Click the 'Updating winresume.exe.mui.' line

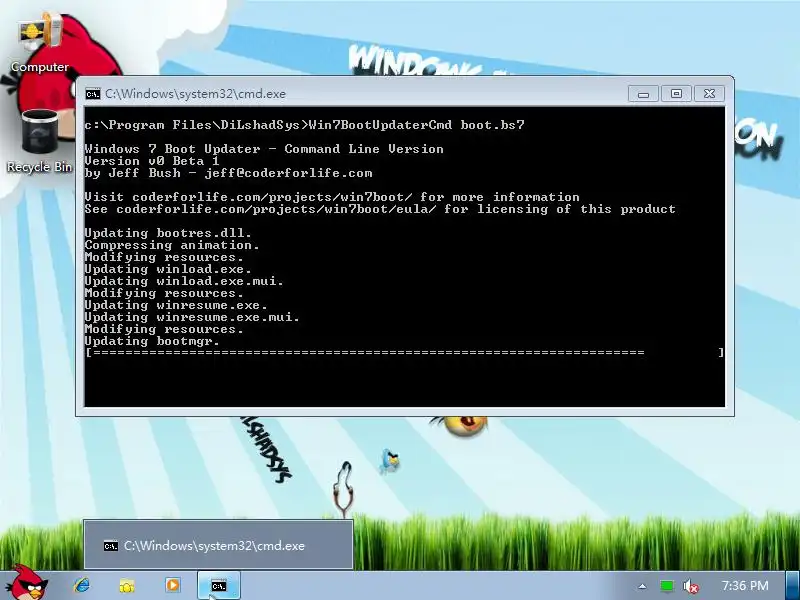pos(192,317)
